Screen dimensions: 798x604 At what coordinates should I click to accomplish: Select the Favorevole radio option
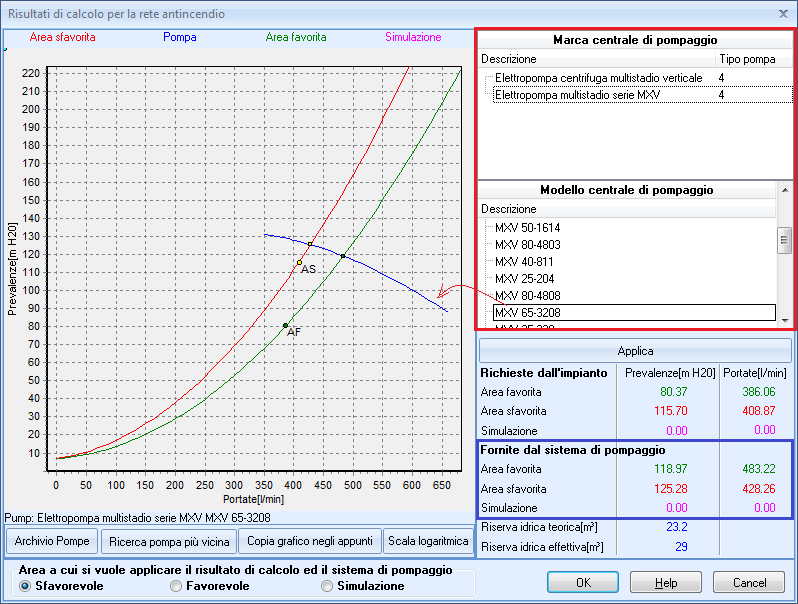point(177,586)
